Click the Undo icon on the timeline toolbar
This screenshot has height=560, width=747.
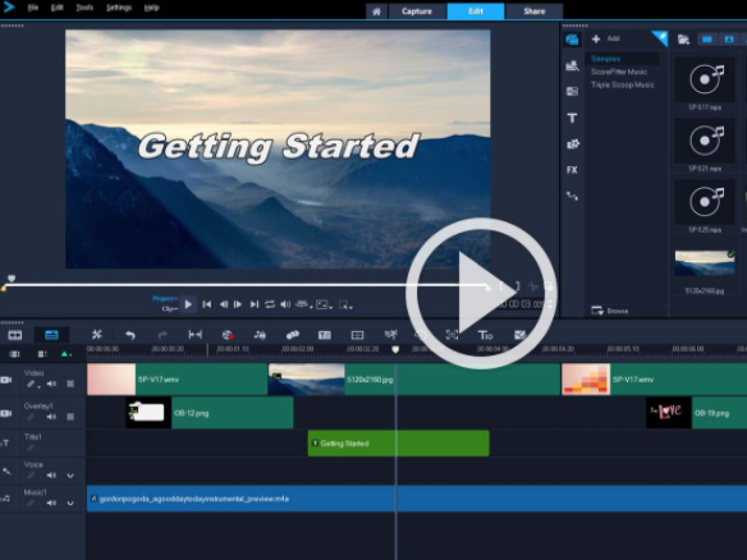(131, 335)
